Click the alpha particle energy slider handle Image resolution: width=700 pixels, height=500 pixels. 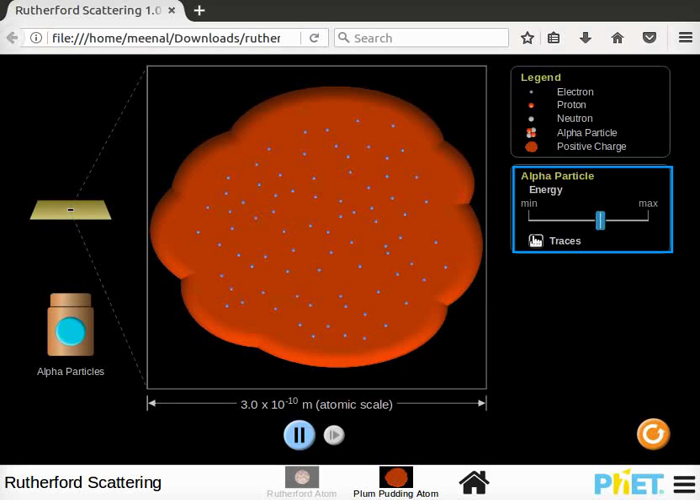600,220
